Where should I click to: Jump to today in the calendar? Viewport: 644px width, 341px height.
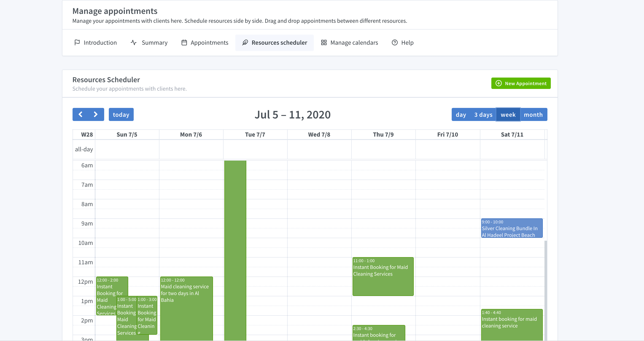[x=121, y=114]
